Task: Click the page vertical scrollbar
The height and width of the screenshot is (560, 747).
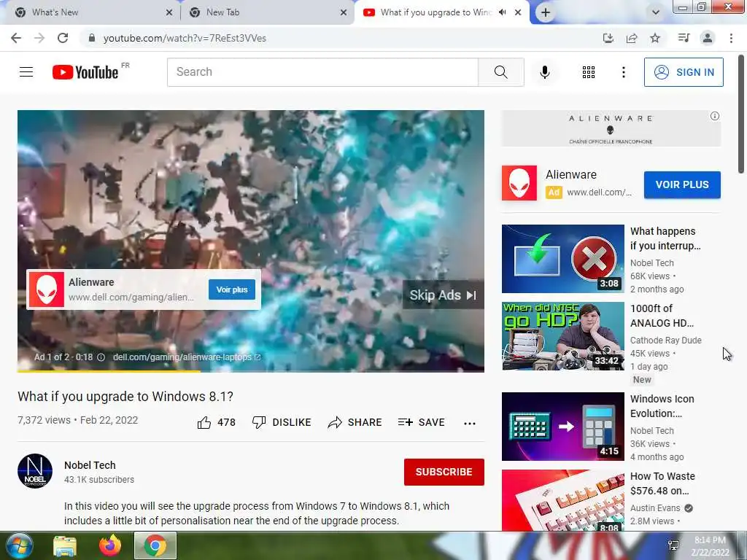Action: coord(742,114)
